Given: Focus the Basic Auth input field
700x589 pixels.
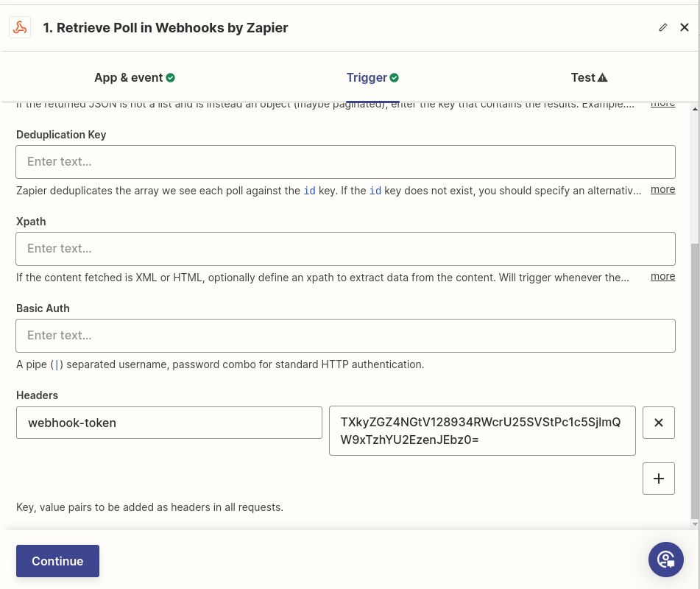Looking at the screenshot, I should click(x=345, y=336).
